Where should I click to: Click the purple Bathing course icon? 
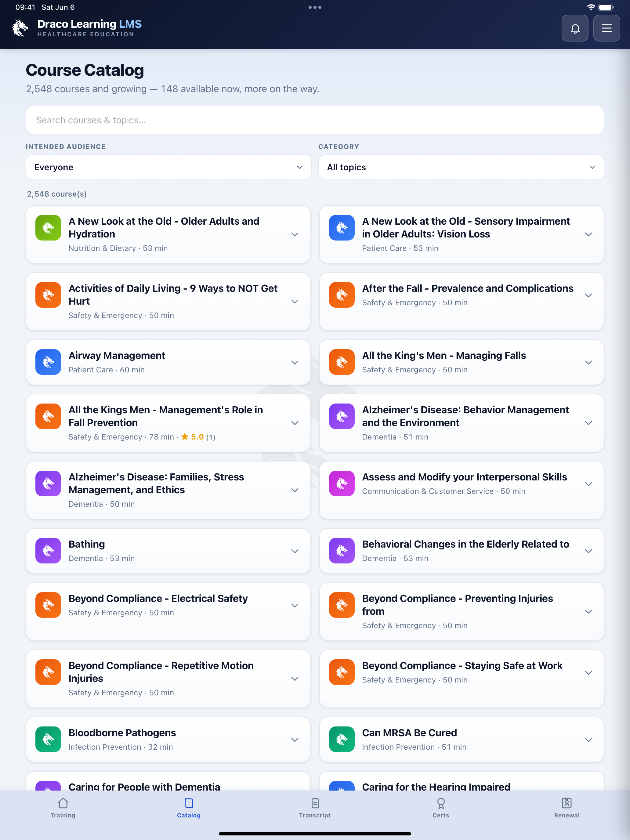pos(48,551)
